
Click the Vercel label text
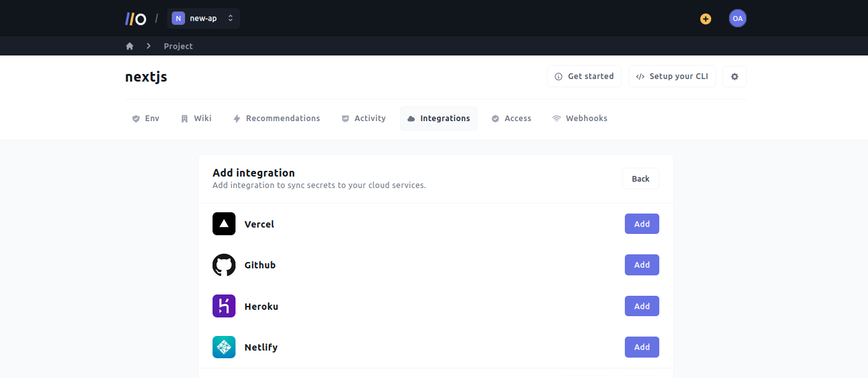259,224
